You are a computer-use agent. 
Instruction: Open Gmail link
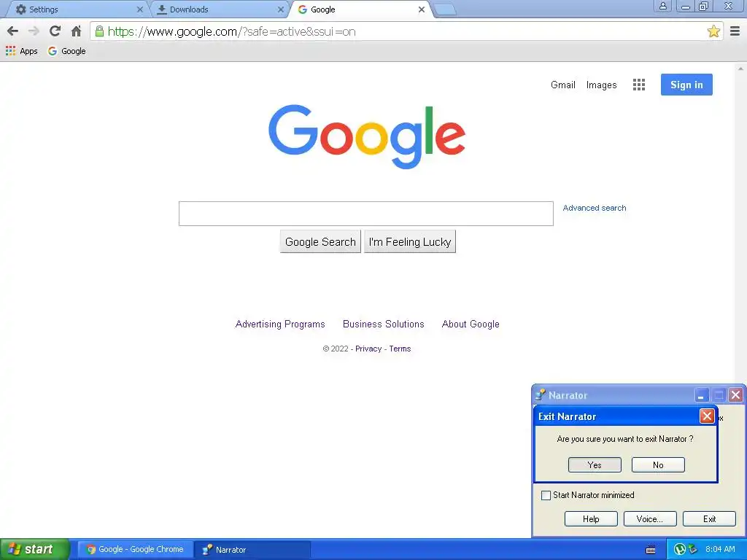pos(563,85)
